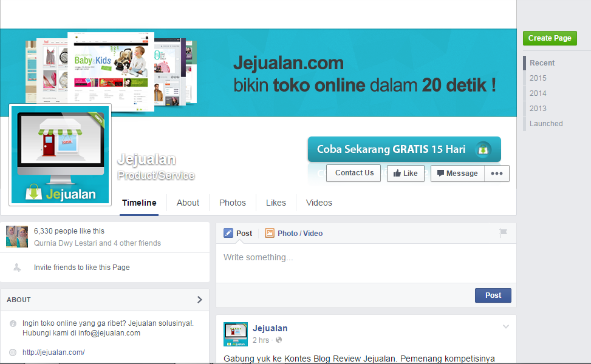Open the Likes tab
Screen dimensions: 591x364
click(276, 203)
